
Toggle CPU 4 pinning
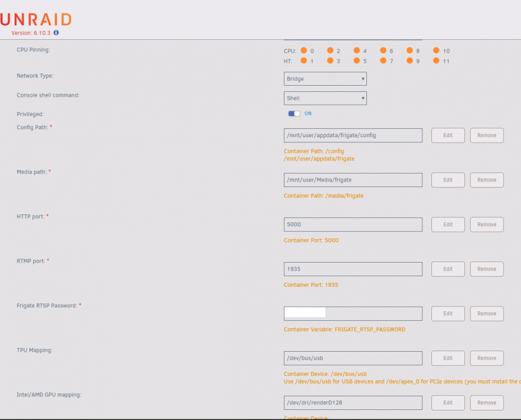pos(357,50)
